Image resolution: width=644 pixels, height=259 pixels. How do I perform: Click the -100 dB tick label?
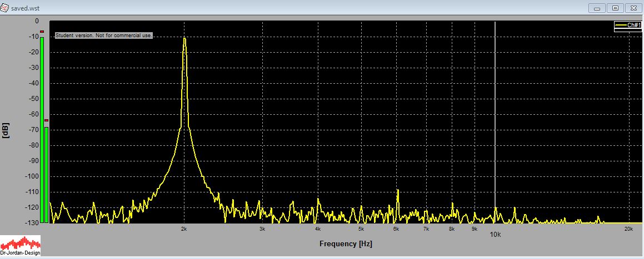33,176
